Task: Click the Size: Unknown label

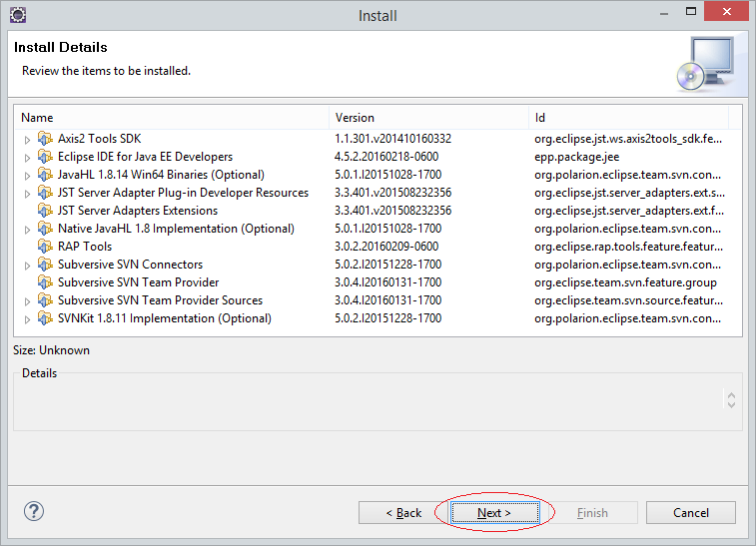Action: pyautogui.click(x=51, y=350)
